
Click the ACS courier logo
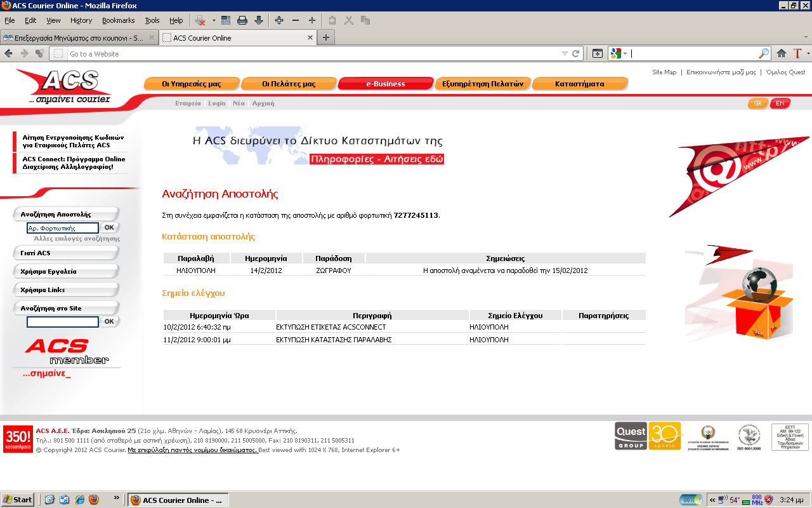[63, 87]
